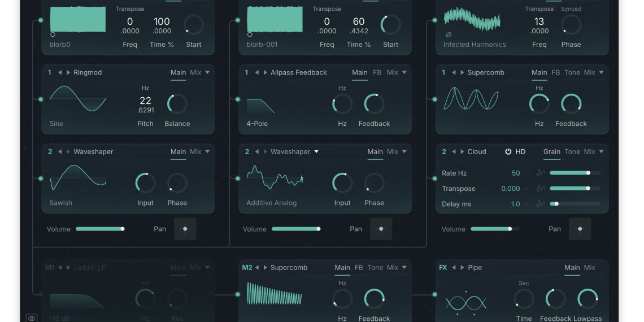
Task: Click the blorb-001 sample name
Action: point(262,45)
